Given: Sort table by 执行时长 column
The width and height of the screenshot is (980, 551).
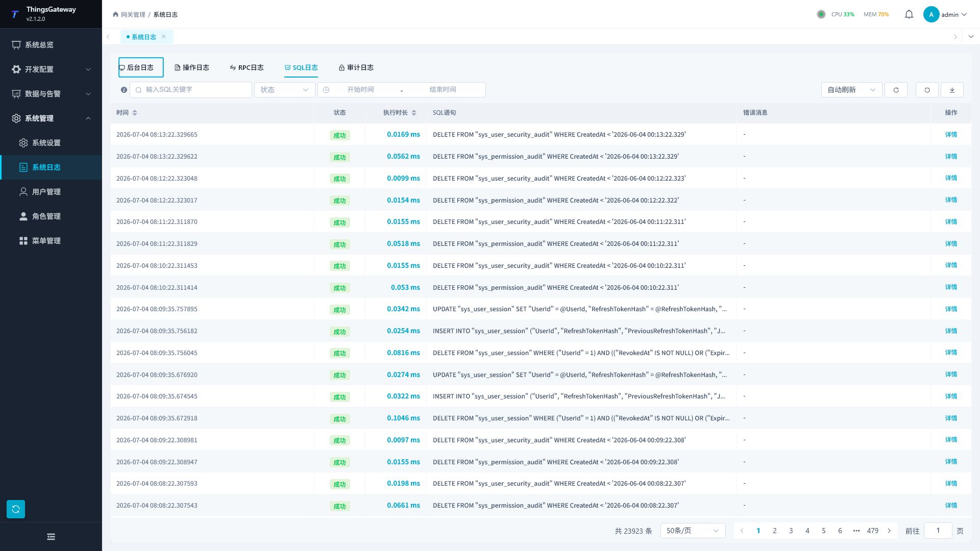Looking at the screenshot, I should pos(414,113).
